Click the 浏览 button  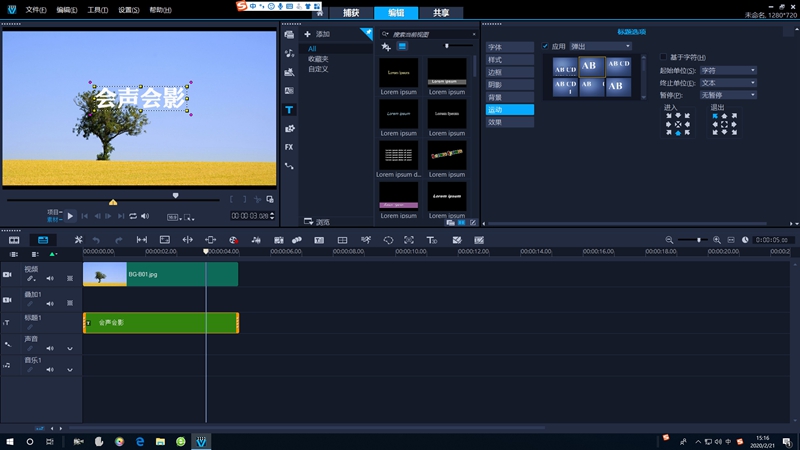pos(317,222)
